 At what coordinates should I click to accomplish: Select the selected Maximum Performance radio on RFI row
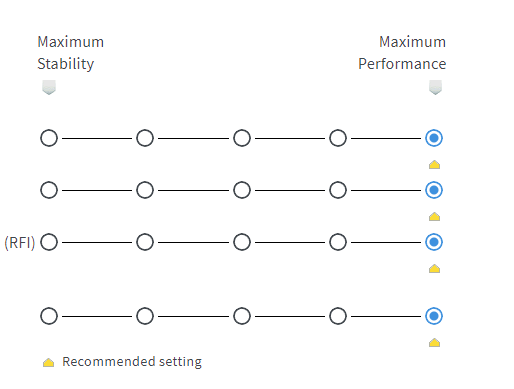[x=434, y=242]
